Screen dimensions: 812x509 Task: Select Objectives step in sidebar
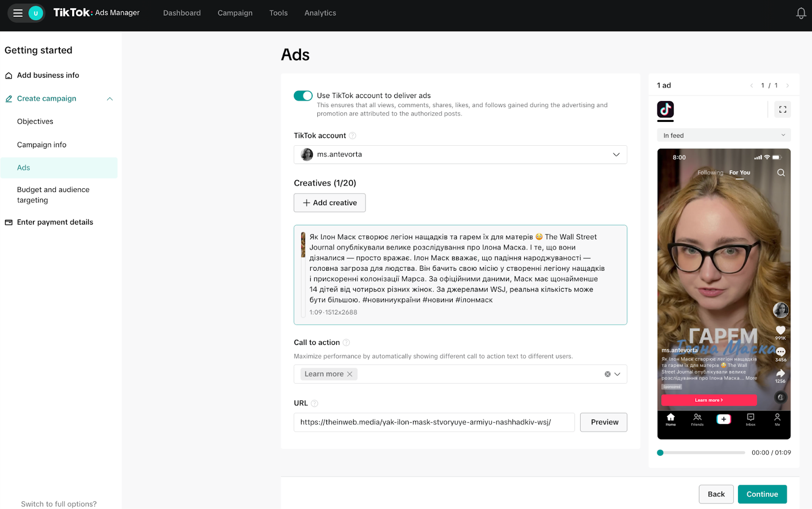[35, 121]
